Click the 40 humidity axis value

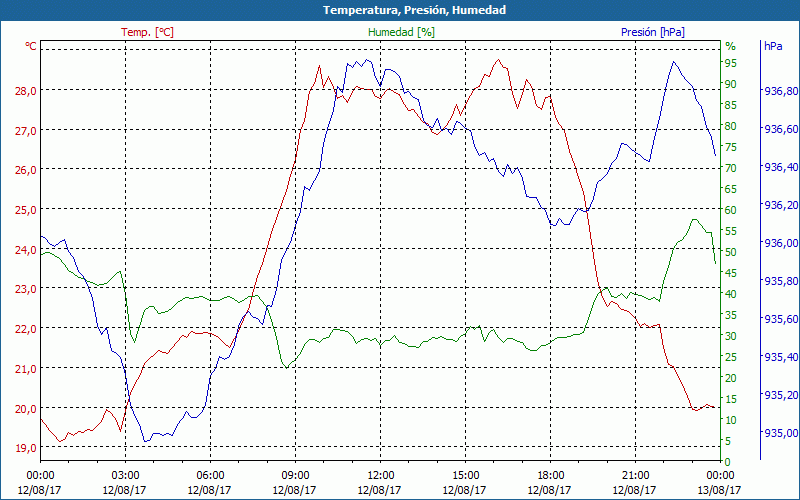(731, 294)
